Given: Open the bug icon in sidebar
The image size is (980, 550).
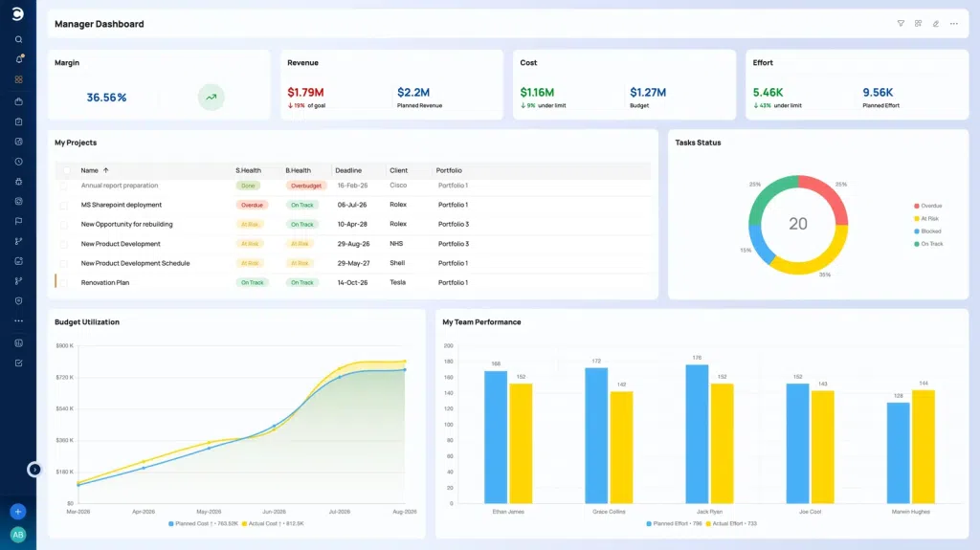Looking at the screenshot, I should pos(19,181).
